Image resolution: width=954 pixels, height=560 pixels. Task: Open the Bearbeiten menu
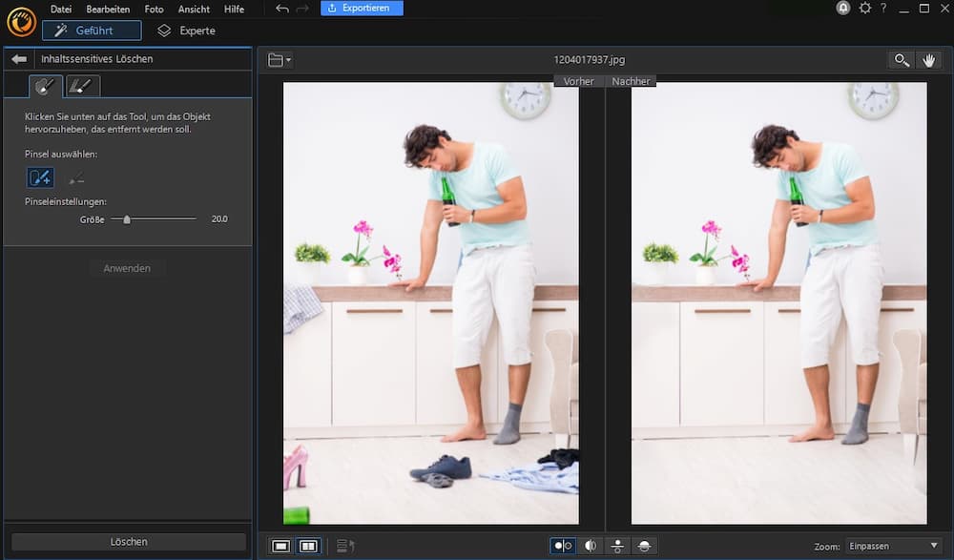[108, 9]
